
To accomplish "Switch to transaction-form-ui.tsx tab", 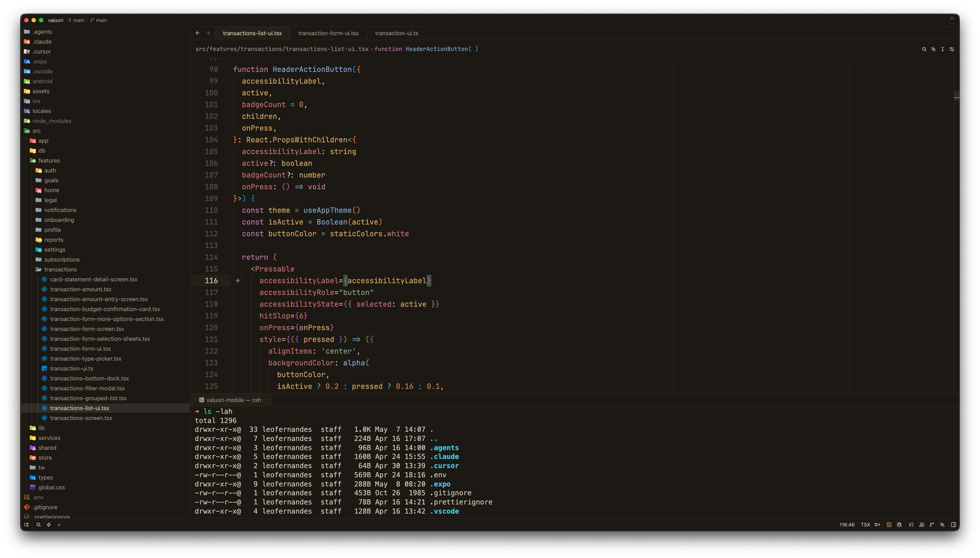I will tap(328, 33).
